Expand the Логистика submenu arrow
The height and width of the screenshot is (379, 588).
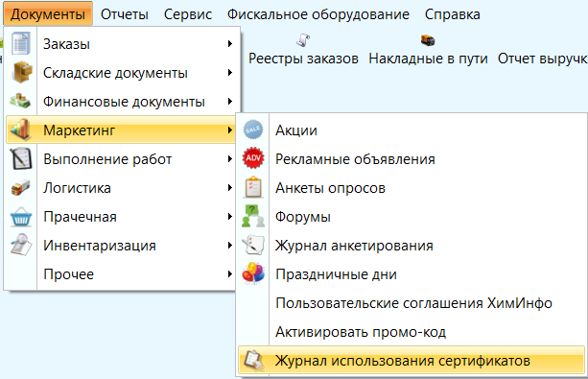[230, 188]
